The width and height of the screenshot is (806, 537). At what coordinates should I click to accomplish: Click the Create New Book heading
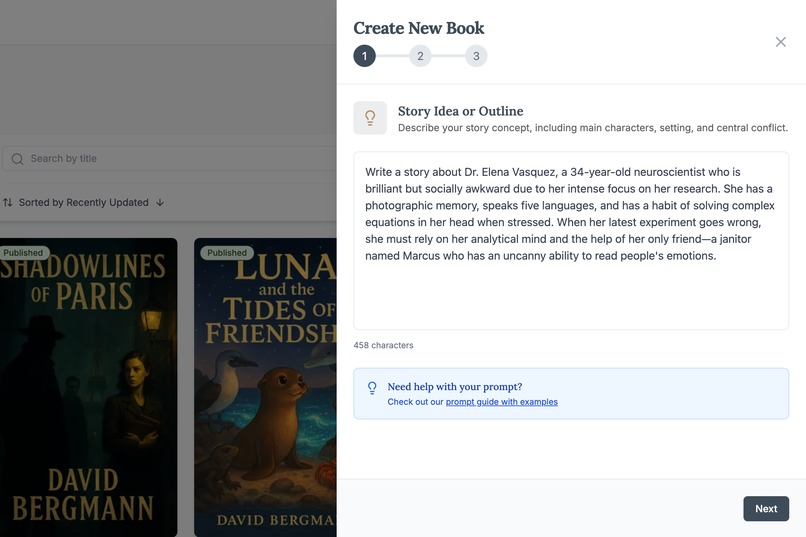419,28
